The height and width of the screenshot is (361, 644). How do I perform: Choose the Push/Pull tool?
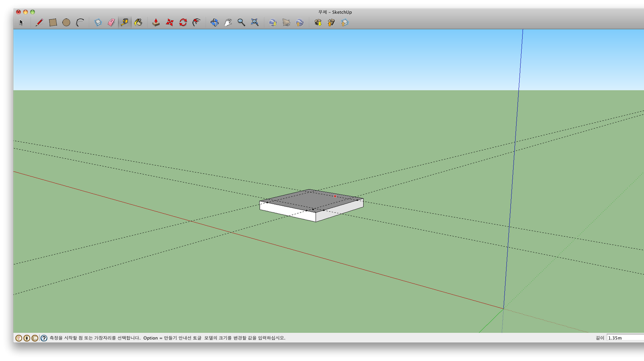click(156, 23)
